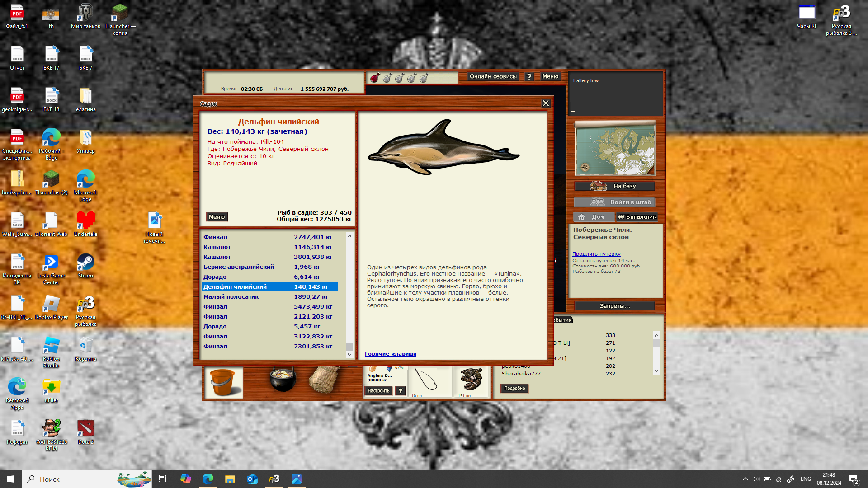Open Microsoft Edge from the taskbar

click(208, 479)
